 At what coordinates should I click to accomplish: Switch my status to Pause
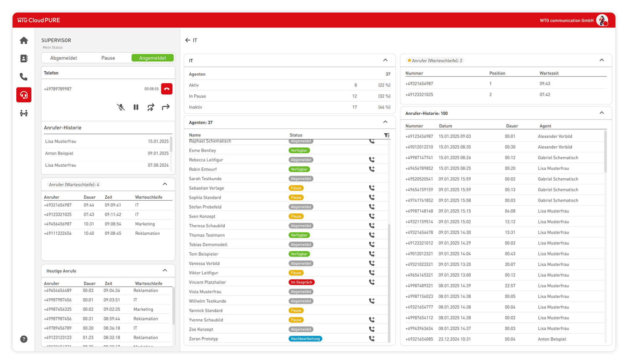(108, 58)
